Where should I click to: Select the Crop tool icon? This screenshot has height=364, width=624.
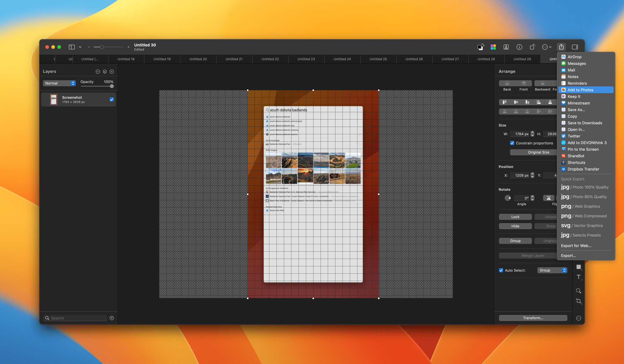coord(579,301)
